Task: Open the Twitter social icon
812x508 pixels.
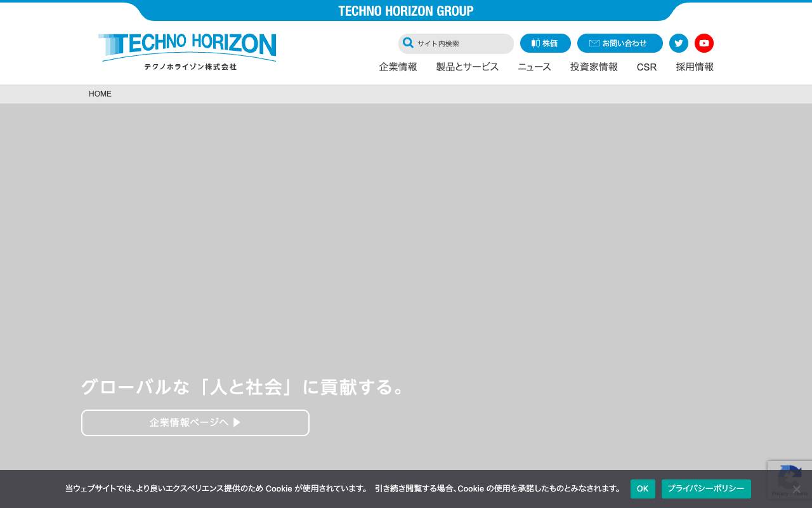Action: [x=679, y=43]
